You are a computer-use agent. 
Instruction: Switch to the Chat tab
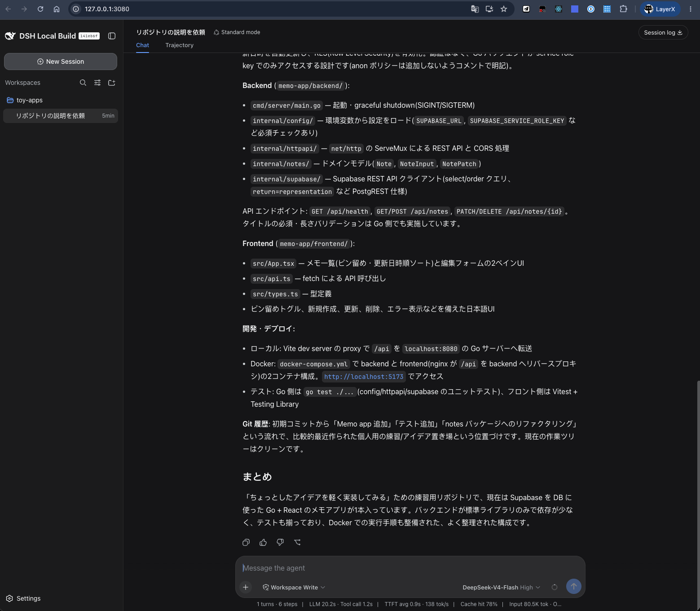tap(142, 45)
